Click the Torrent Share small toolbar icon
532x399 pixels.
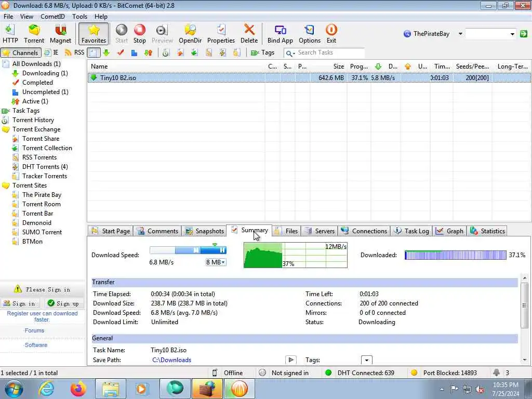(180, 52)
